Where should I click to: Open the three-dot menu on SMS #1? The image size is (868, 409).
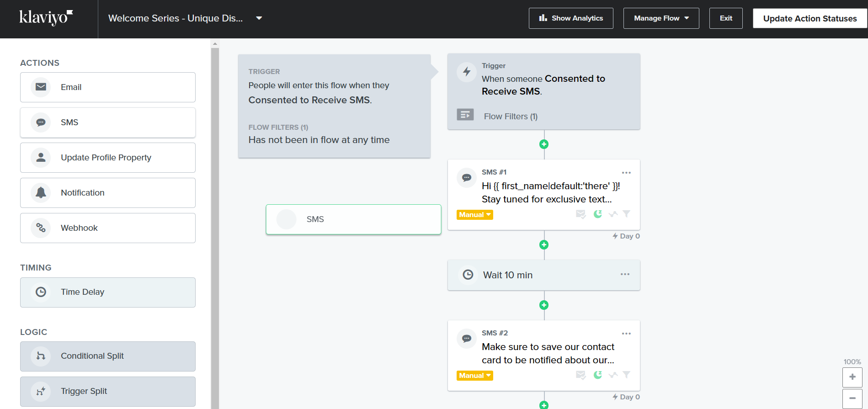tap(626, 173)
